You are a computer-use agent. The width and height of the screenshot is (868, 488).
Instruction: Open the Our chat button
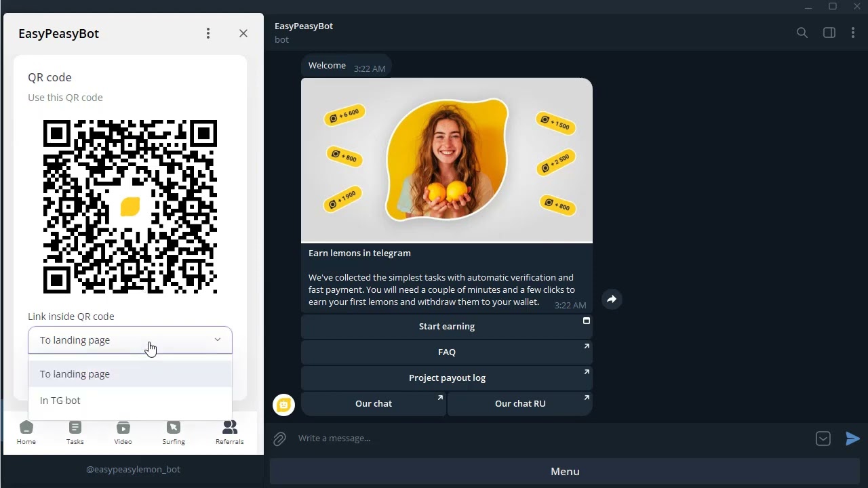[374, 403]
